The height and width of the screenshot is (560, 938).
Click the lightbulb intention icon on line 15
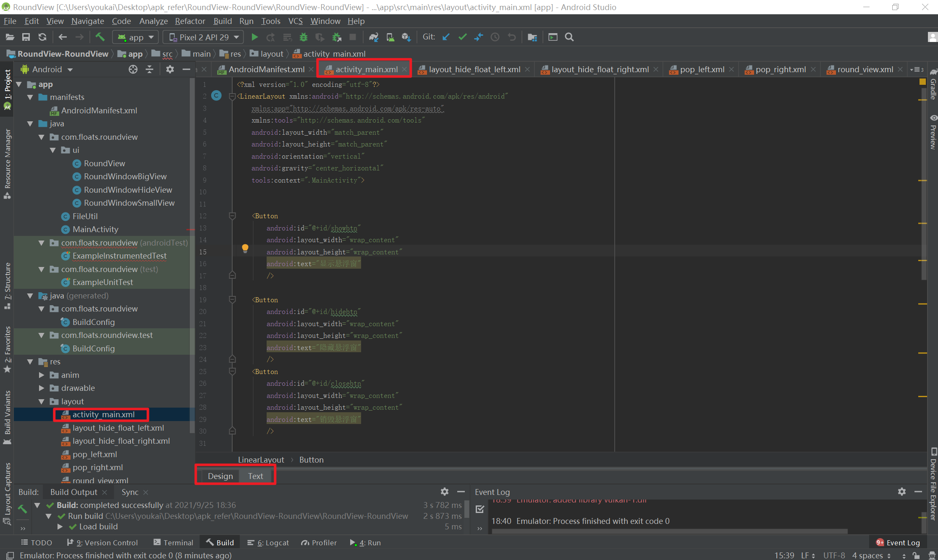245,249
